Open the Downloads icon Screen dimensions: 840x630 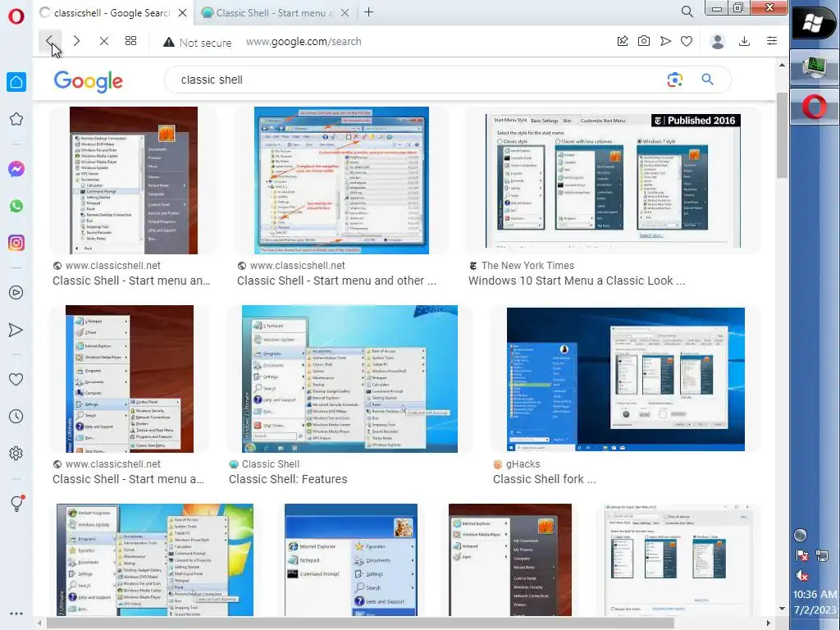(x=745, y=41)
